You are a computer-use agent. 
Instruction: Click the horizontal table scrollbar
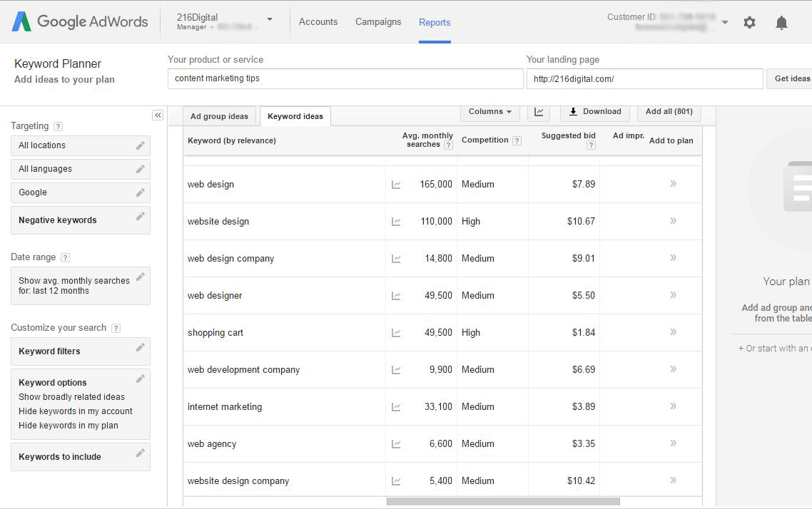click(503, 501)
